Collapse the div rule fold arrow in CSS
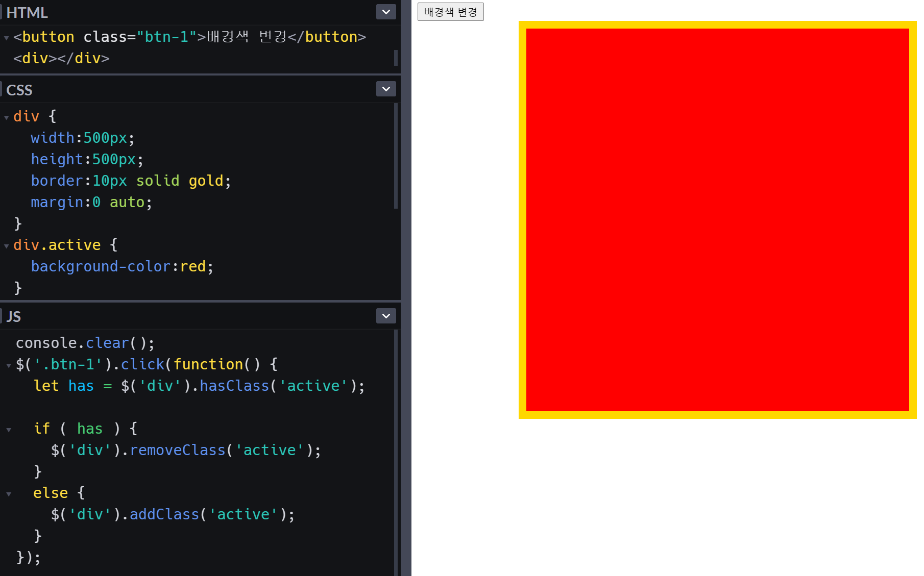The height and width of the screenshot is (576, 924). [x=6, y=117]
